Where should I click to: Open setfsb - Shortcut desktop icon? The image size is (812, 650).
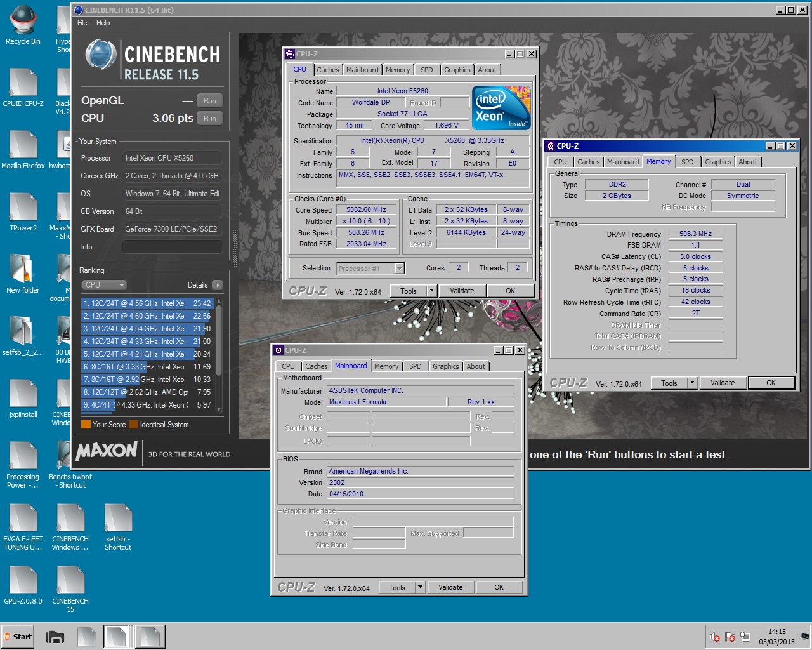(118, 527)
